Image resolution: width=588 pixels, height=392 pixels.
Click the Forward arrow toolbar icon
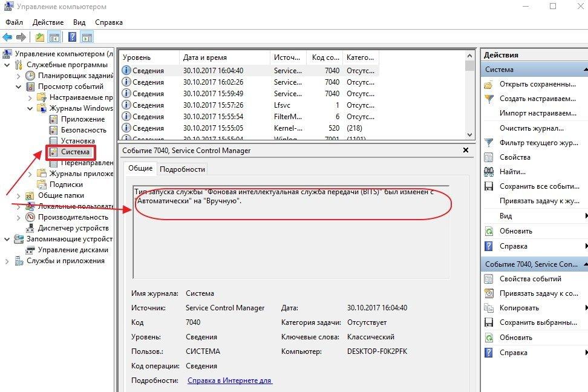(21, 37)
